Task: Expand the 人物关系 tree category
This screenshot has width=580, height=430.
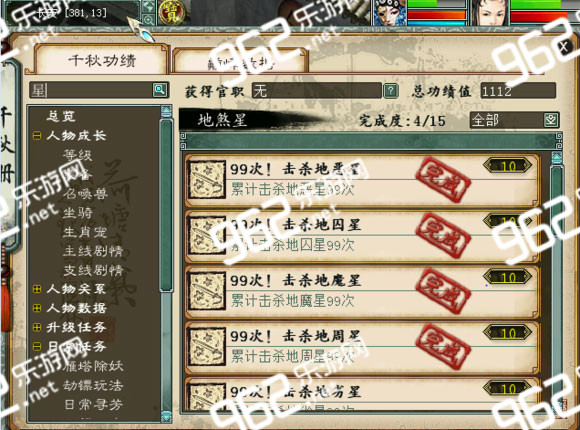Action: click(37, 289)
